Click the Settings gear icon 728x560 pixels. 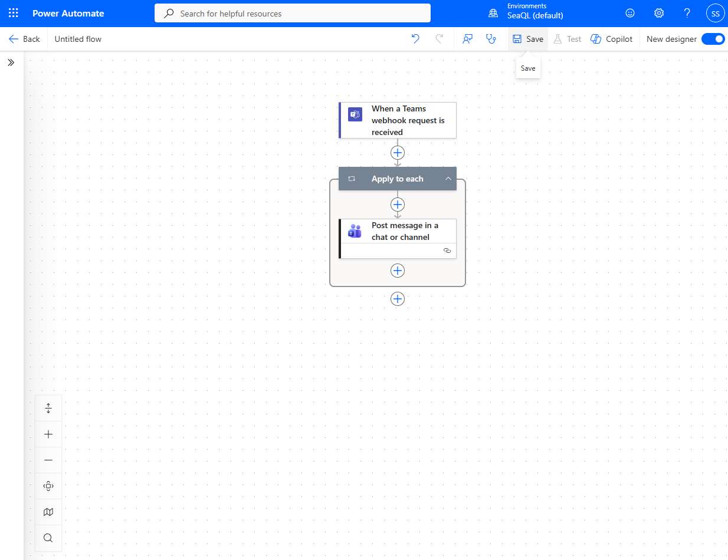pos(659,13)
